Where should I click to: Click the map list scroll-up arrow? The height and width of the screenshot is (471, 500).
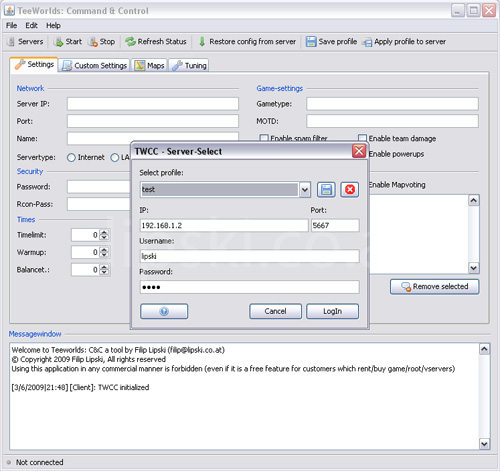pos(474,200)
